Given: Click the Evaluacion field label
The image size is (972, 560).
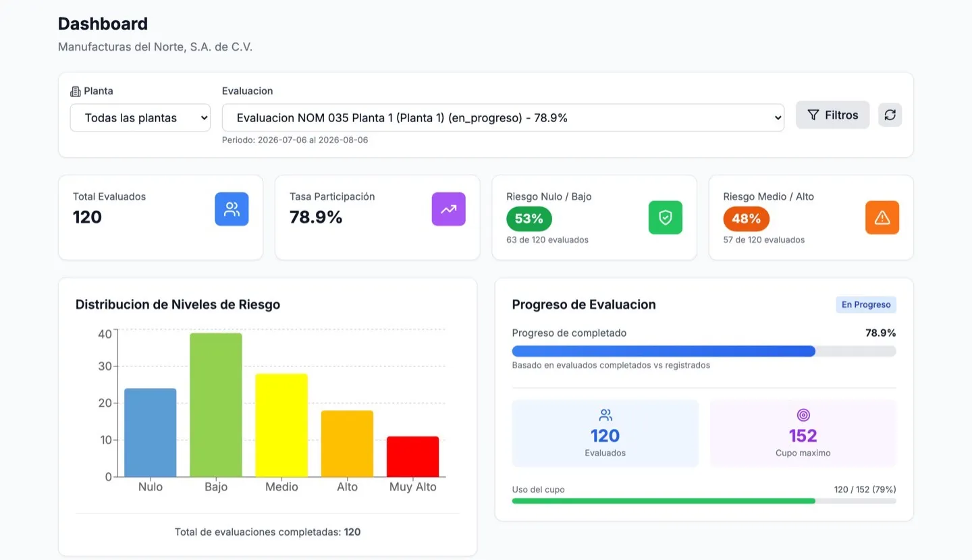Looking at the screenshot, I should (x=248, y=91).
